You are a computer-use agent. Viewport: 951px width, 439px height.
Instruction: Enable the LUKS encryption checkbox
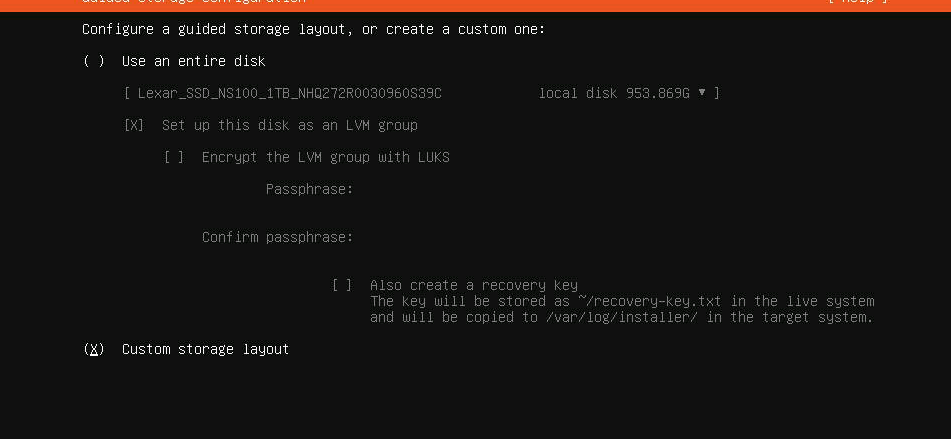tap(174, 157)
